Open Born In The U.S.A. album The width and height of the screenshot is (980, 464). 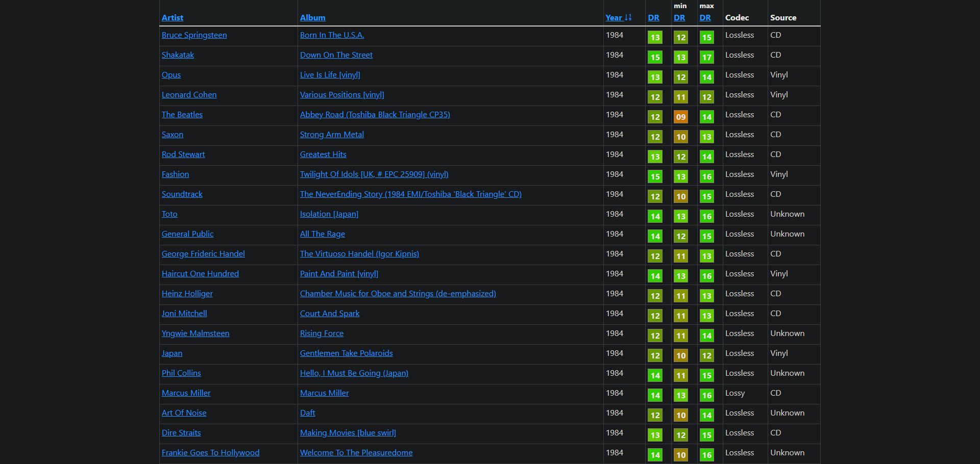tap(332, 35)
